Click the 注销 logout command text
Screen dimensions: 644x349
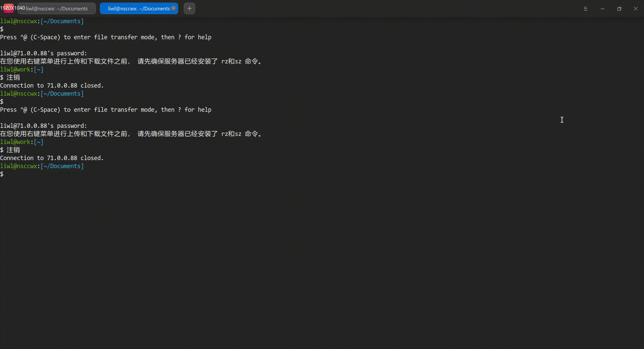coord(14,77)
